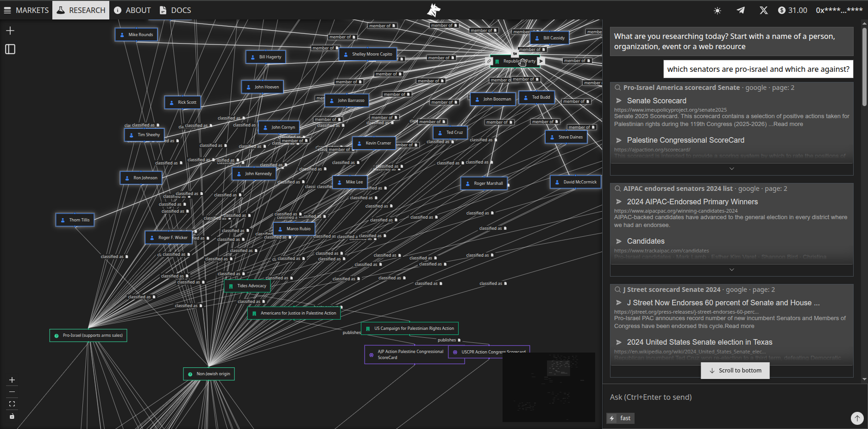Expand the 2024 AIPAC-Endorsed Primary Winners result
The width and height of the screenshot is (868, 429).
(x=619, y=202)
